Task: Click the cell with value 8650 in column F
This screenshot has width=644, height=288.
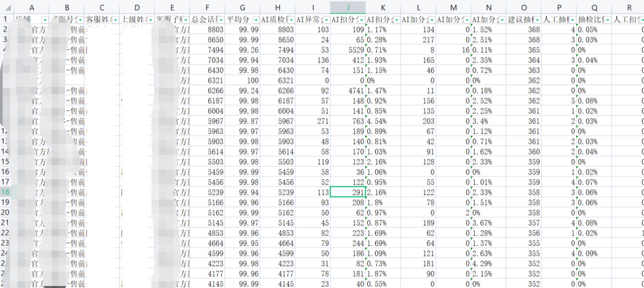Action: click(207, 40)
